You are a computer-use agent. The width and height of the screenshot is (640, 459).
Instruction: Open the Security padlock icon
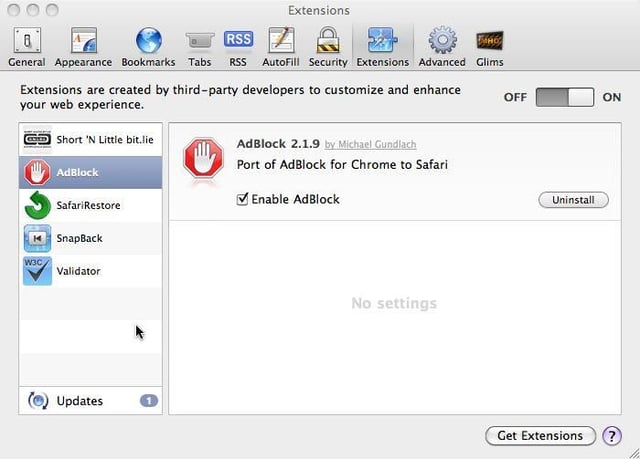(328, 40)
